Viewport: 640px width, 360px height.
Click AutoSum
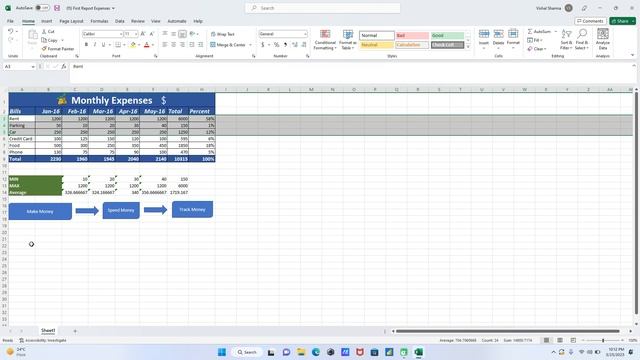(x=539, y=31)
